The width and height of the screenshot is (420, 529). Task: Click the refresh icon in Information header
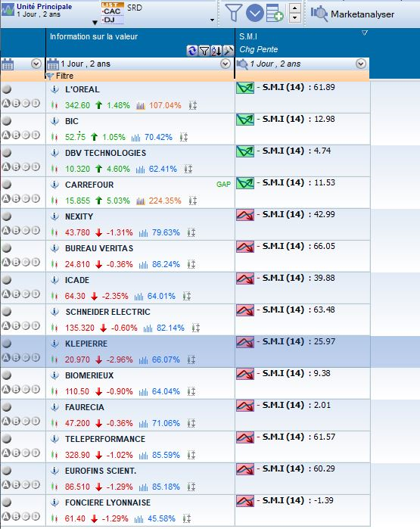[191, 51]
